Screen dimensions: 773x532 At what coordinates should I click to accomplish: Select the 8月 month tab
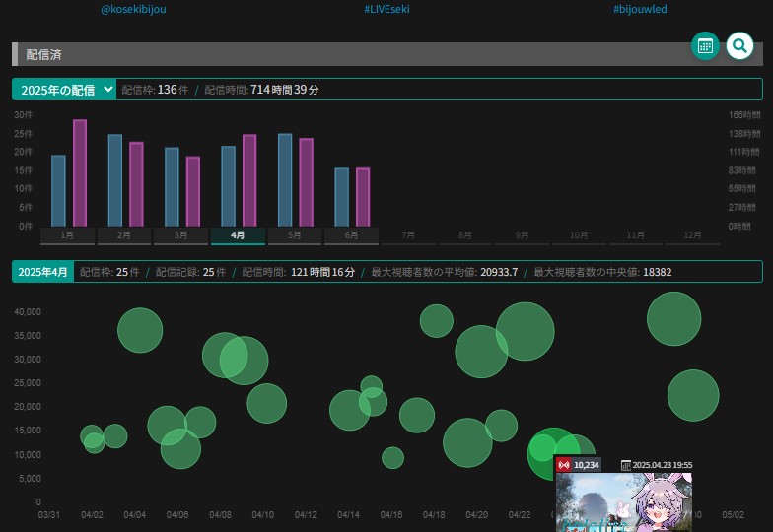(465, 235)
